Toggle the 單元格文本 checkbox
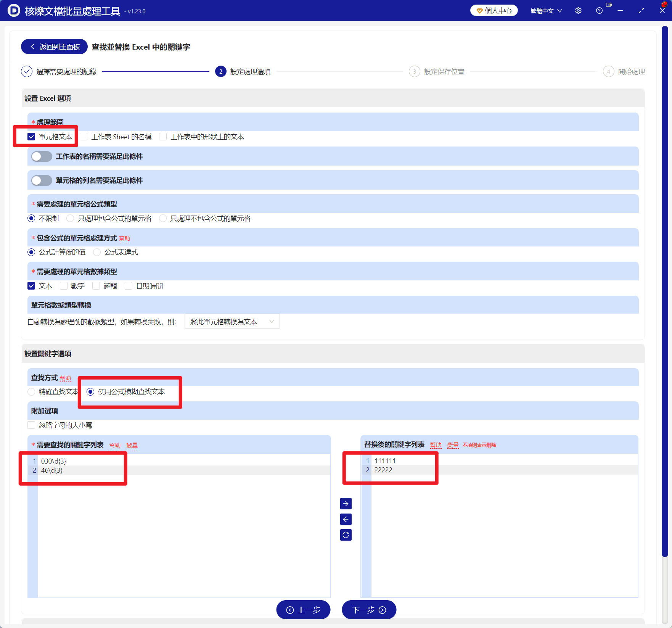Viewport: 672px width, 628px height. tap(31, 137)
